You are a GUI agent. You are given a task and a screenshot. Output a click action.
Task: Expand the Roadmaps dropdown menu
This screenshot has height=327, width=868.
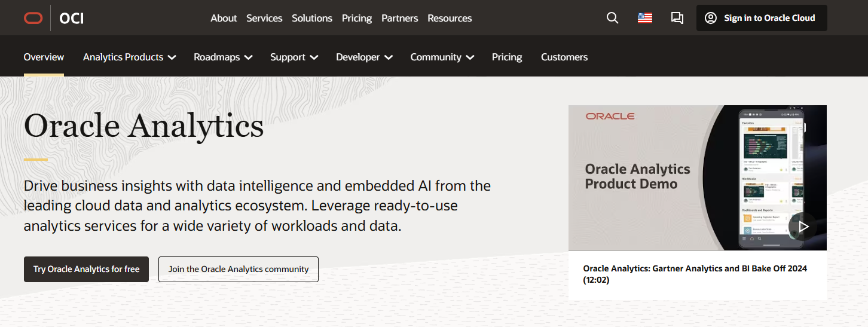(x=222, y=57)
